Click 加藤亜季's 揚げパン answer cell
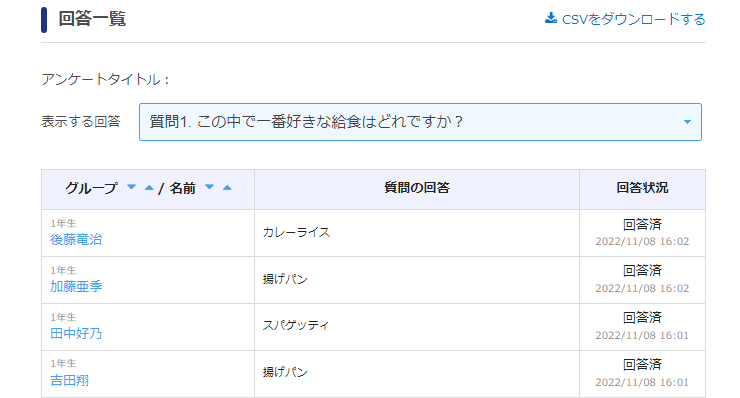This screenshot has width=740, height=398. (x=417, y=280)
